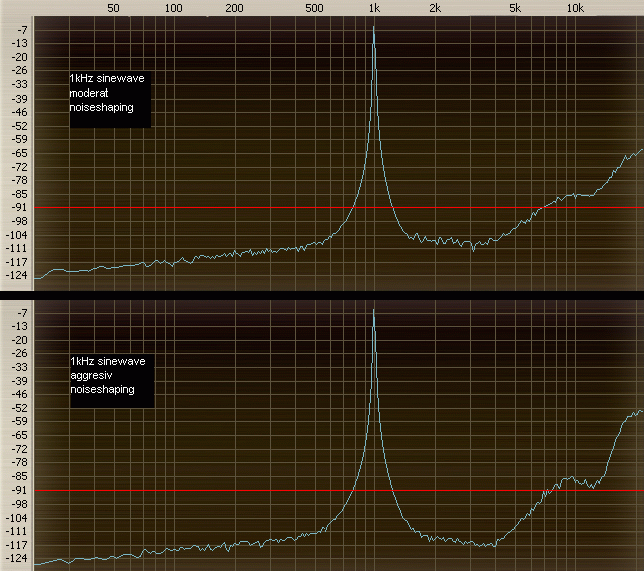
Task: Click the 10k frequency axis label
Action: (x=575, y=8)
